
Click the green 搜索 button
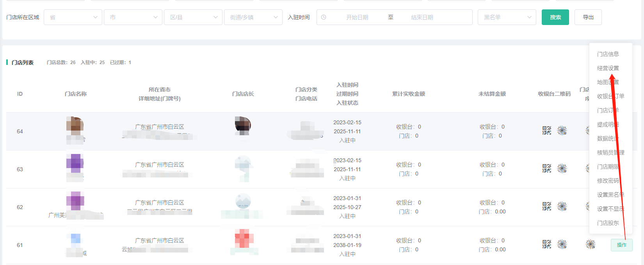click(555, 17)
